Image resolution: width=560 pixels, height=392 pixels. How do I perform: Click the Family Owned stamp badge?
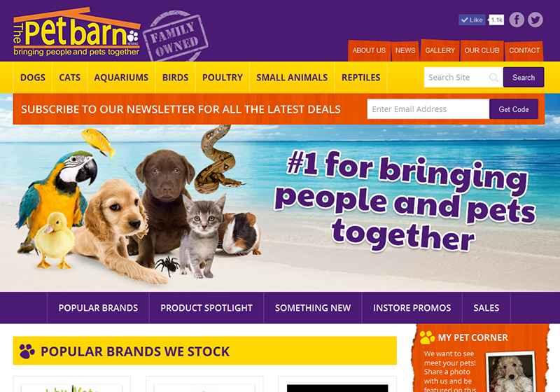pyautogui.click(x=175, y=36)
